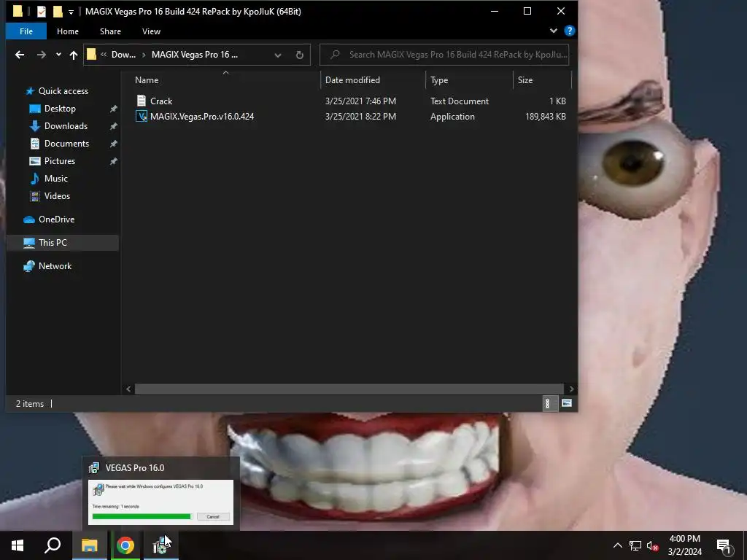747x560 pixels.
Task: Open the File ribbon tab
Action: [26, 31]
